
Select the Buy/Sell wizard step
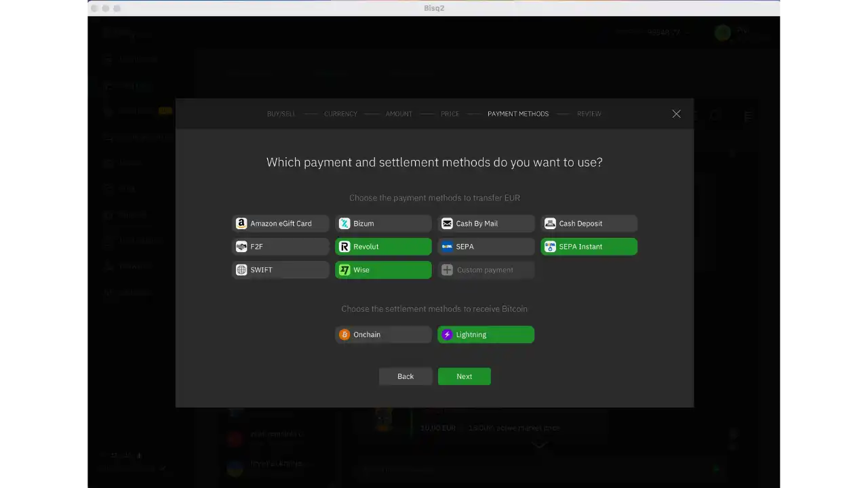[281, 114]
